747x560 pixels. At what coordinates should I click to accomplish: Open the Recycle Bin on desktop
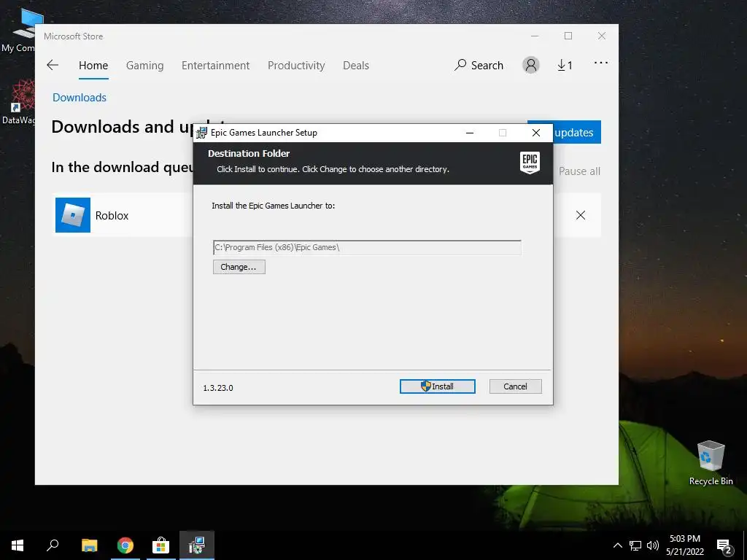(711, 463)
